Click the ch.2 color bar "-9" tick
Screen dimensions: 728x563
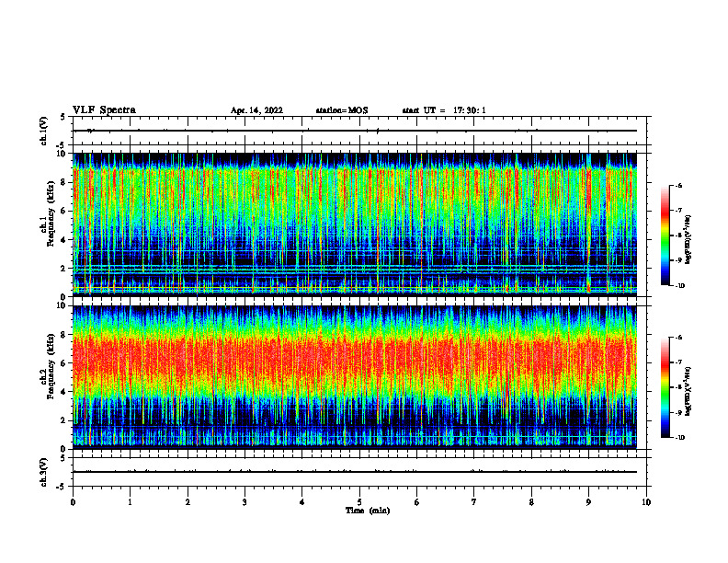point(678,412)
